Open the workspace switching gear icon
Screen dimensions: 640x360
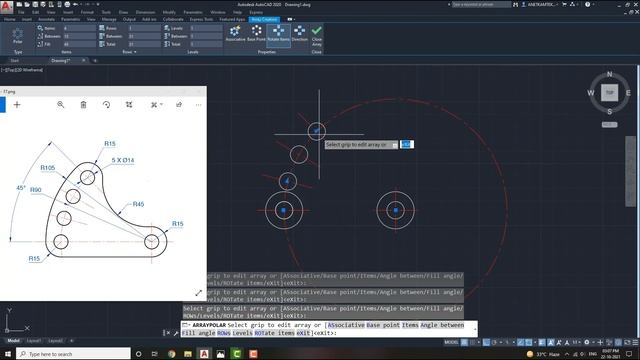click(587, 342)
